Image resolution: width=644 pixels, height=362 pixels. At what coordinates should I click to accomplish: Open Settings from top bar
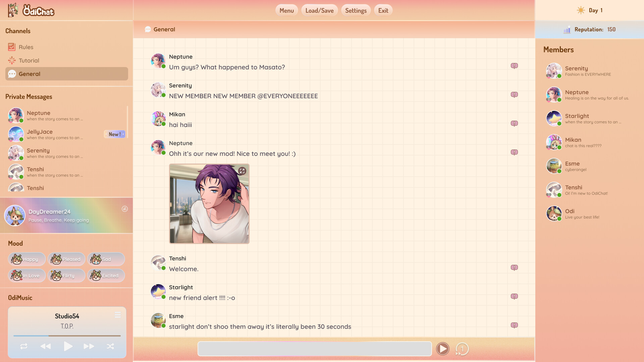point(356,10)
